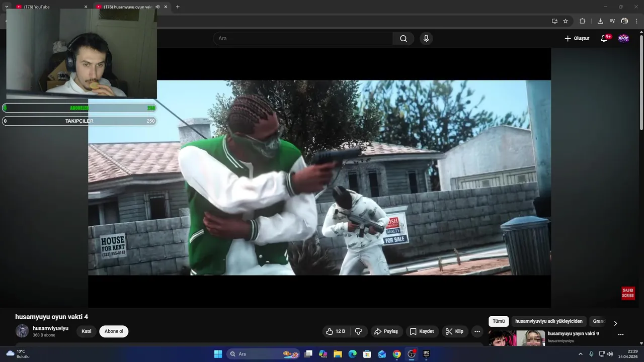
Task: Open the Chrome extensions puzzle icon
Action: [x=583, y=21]
